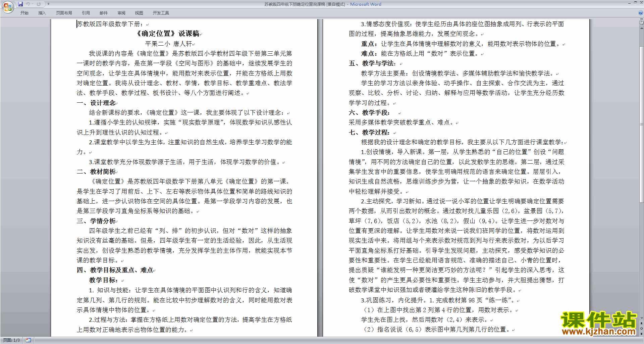The width and height of the screenshot is (644, 344).
Task: Click the vertical scrollbar down arrow
Action: [x=642, y=318]
